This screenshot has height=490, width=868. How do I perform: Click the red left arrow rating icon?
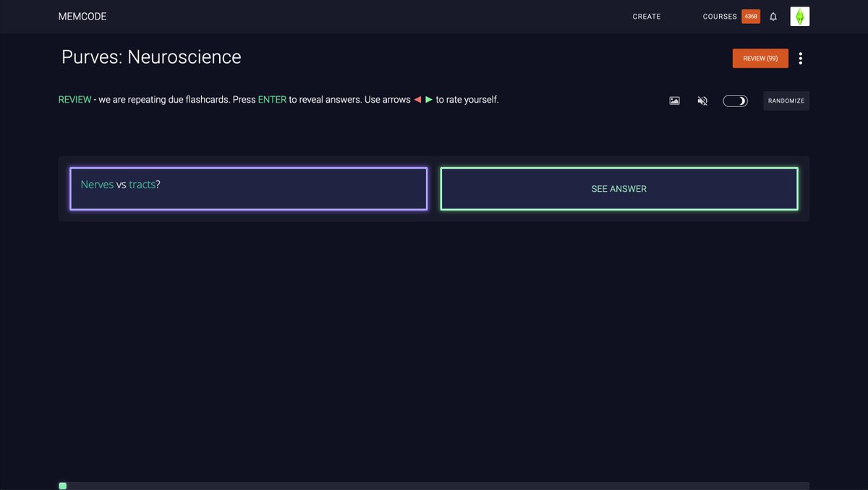coord(417,100)
